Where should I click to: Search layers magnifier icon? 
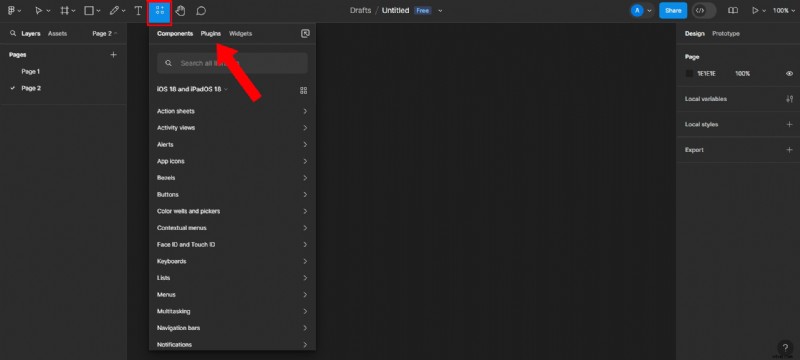13,34
